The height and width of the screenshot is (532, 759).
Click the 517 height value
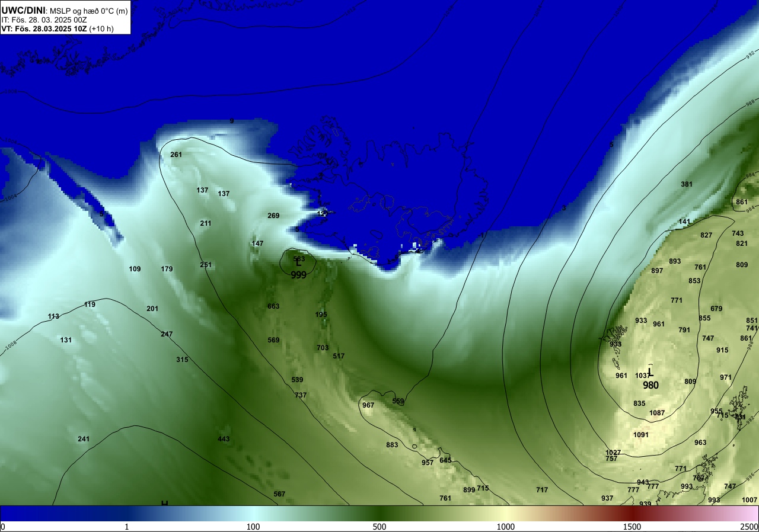point(339,356)
